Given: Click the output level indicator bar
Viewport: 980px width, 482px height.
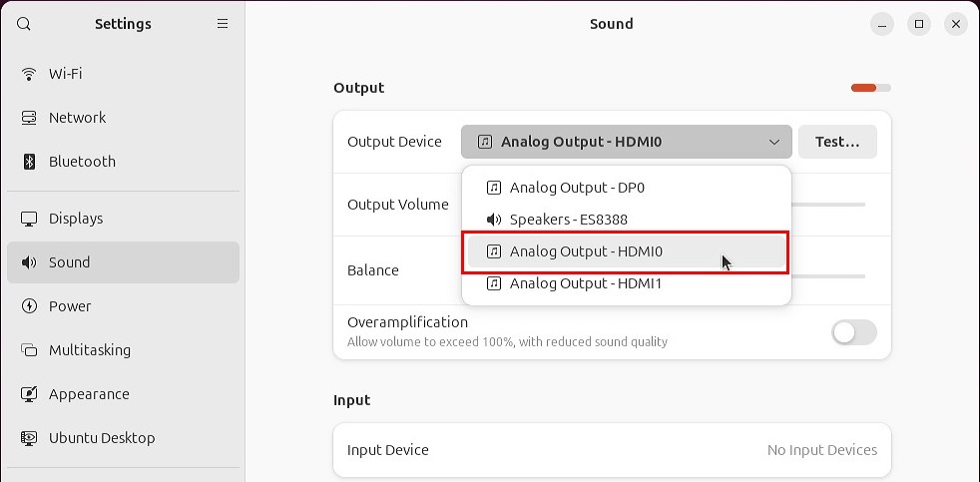Looking at the screenshot, I should (870, 88).
